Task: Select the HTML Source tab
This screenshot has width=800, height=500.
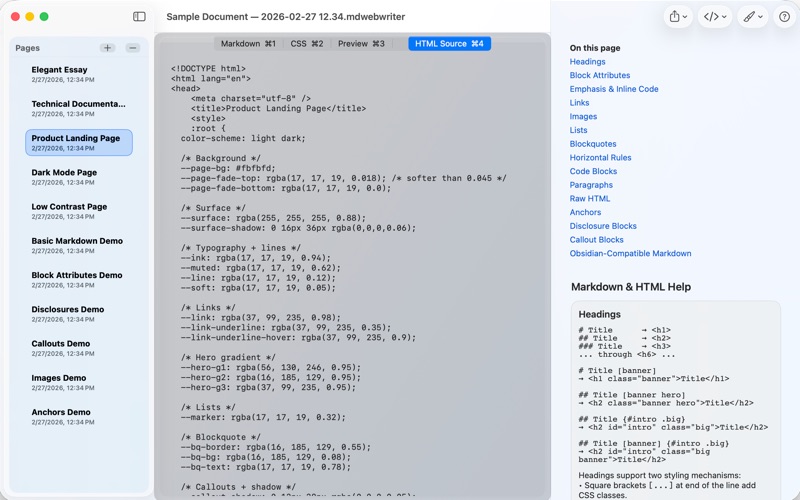Action: click(x=449, y=43)
